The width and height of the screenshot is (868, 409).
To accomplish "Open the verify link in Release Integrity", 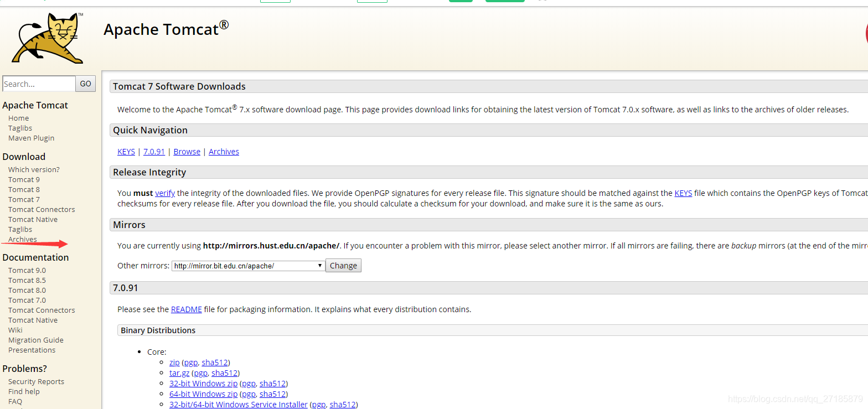I will [x=165, y=193].
